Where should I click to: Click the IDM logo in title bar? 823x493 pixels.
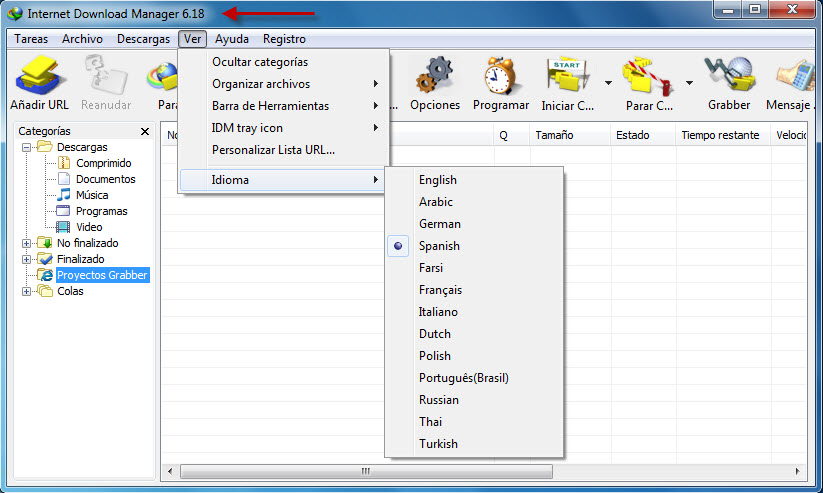(x=15, y=13)
